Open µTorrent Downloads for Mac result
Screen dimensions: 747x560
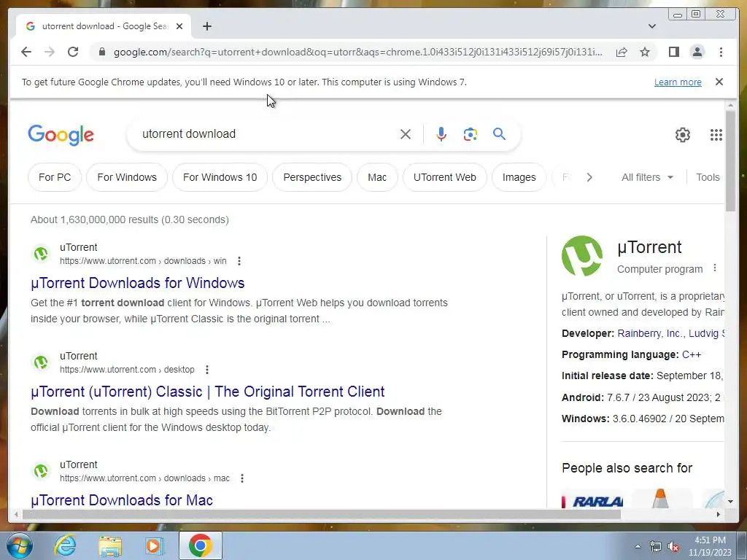(x=122, y=500)
